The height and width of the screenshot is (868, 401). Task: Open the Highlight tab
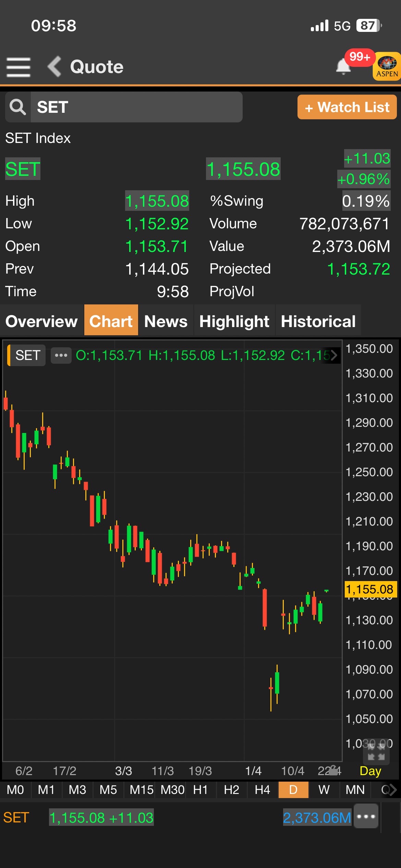point(234,321)
